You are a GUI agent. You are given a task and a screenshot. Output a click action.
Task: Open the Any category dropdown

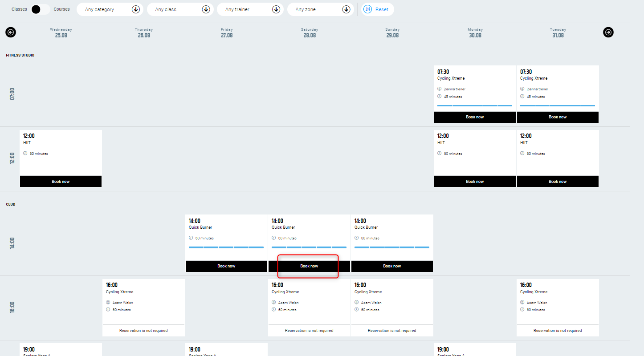point(110,9)
